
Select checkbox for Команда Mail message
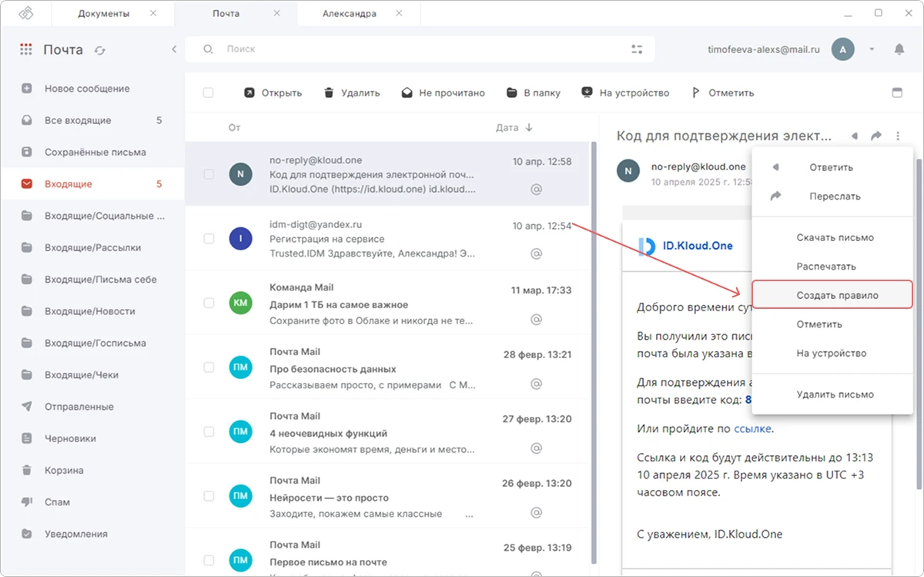(x=209, y=303)
